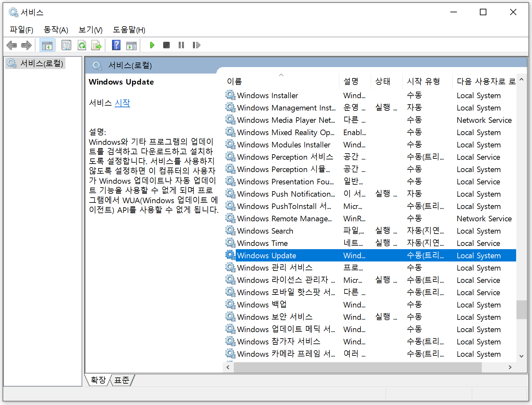Select Windows Management Inst... service row
The image size is (532, 405).
370,108
